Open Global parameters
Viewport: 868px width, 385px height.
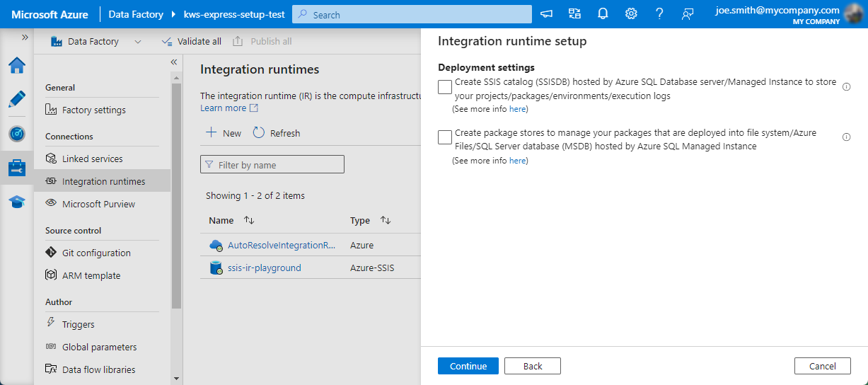[x=99, y=347]
